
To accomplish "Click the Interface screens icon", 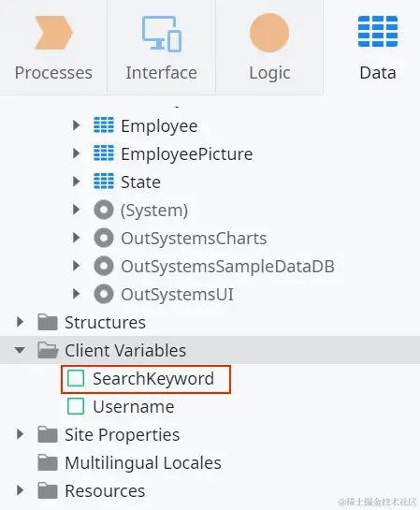I will click(162, 34).
